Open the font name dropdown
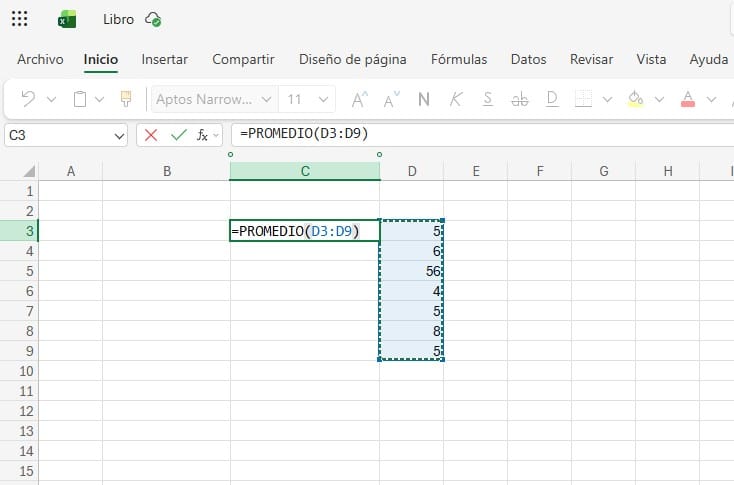The image size is (734, 485). coord(266,99)
